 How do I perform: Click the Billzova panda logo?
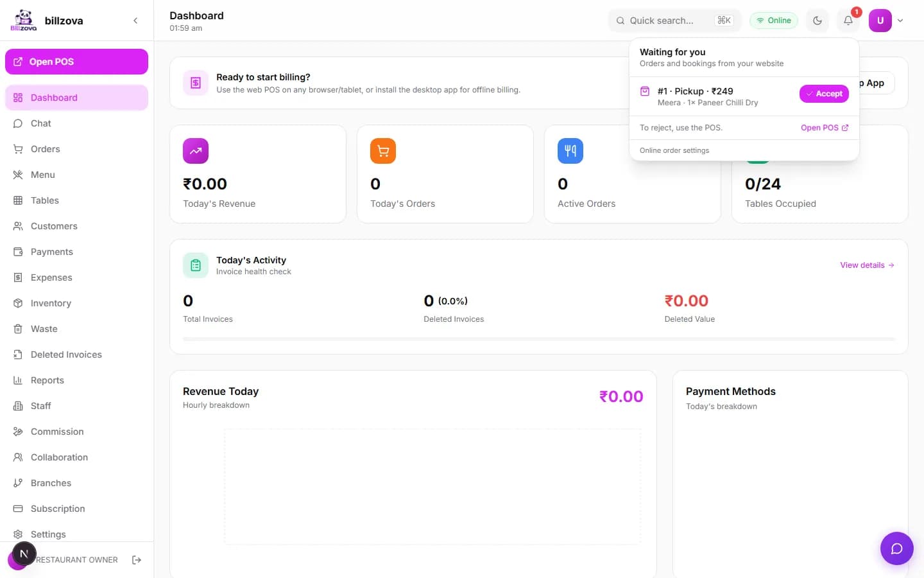pos(24,20)
